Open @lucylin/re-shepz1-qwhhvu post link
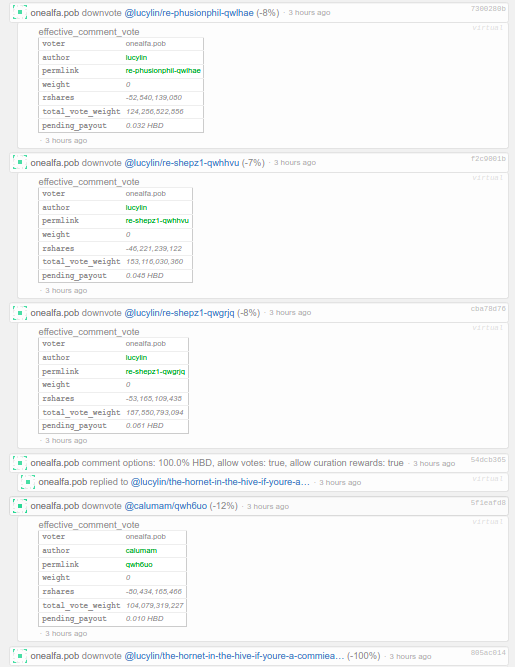Image resolution: width=515 pixels, height=667 pixels. pos(182,163)
